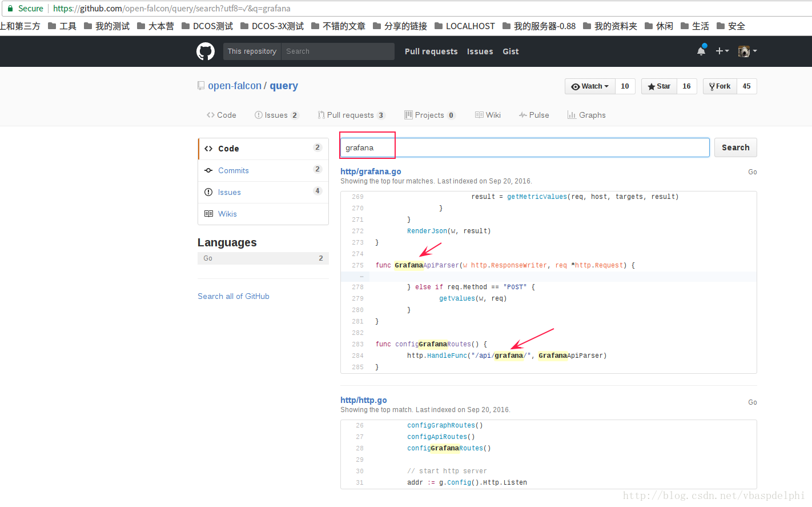Open the Projects tab

click(430, 115)
